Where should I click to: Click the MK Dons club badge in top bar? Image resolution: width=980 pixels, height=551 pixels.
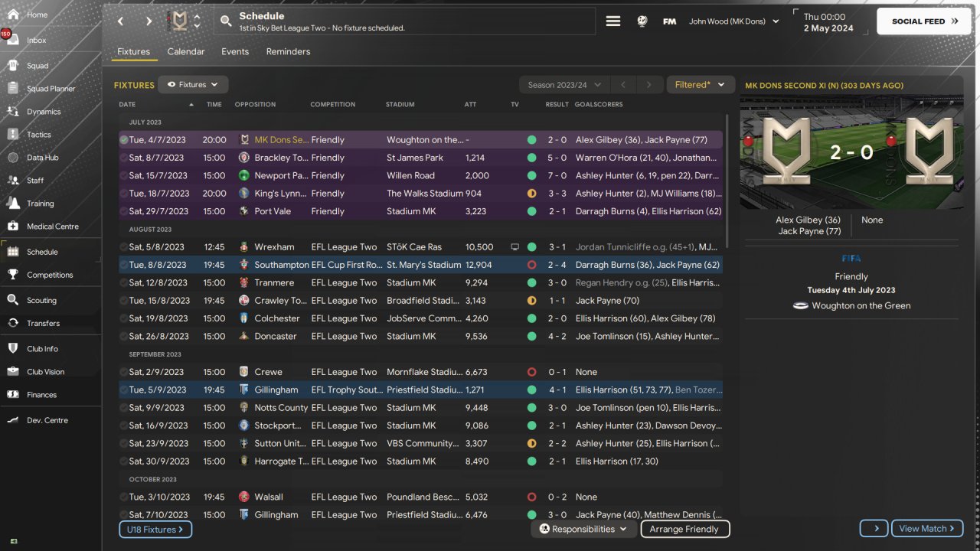click(x=178, y=21)
